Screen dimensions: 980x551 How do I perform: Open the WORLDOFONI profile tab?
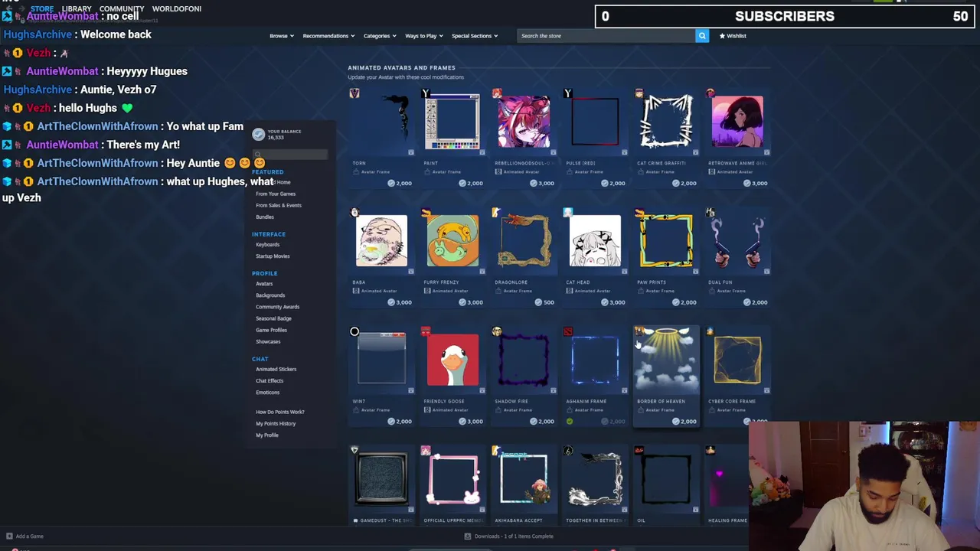[x=177, y=8]
